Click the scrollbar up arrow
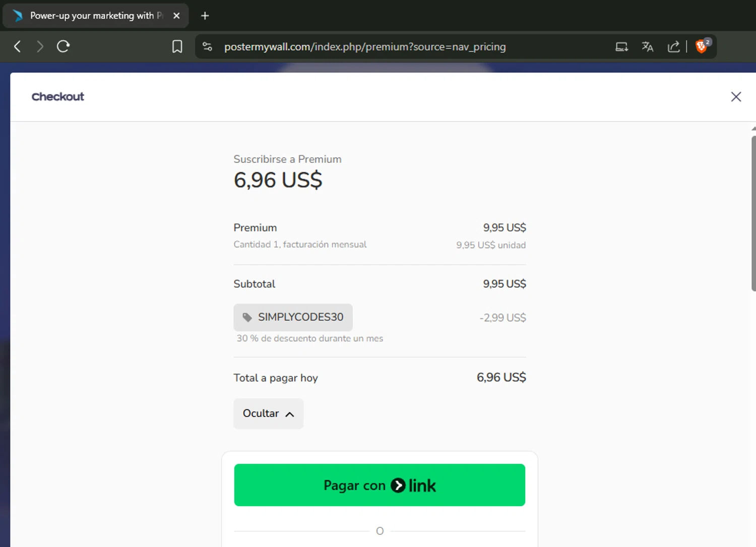Viewport: 756px width, 547px height. [753, 129]
